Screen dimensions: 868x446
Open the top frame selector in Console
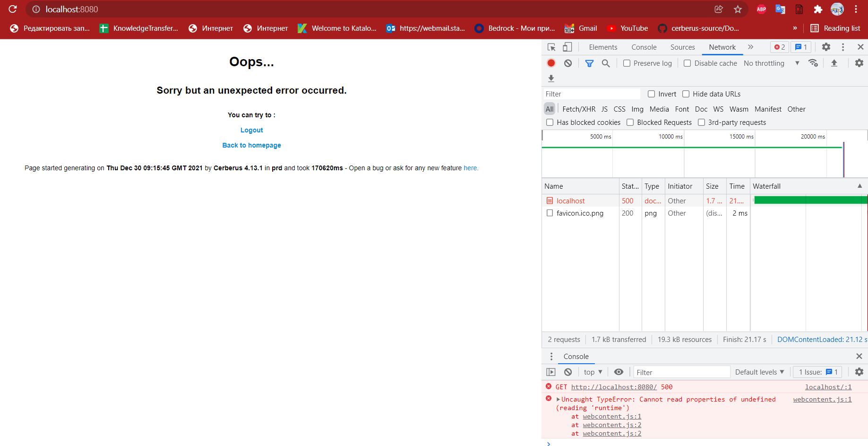pyautogui.click(x=592, y=372)
